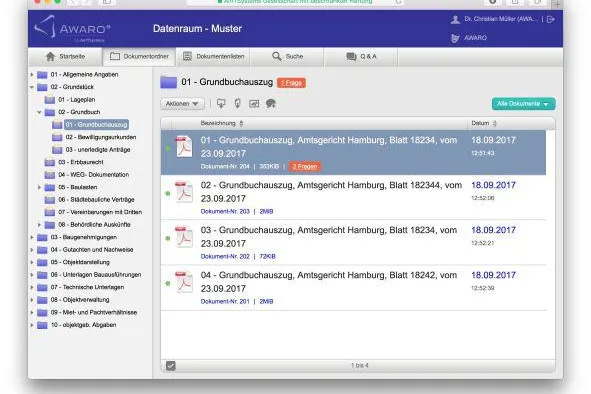Toggle the select-all checkbox in the footer
The image size is (591, 394).
(x=171, y=366)
